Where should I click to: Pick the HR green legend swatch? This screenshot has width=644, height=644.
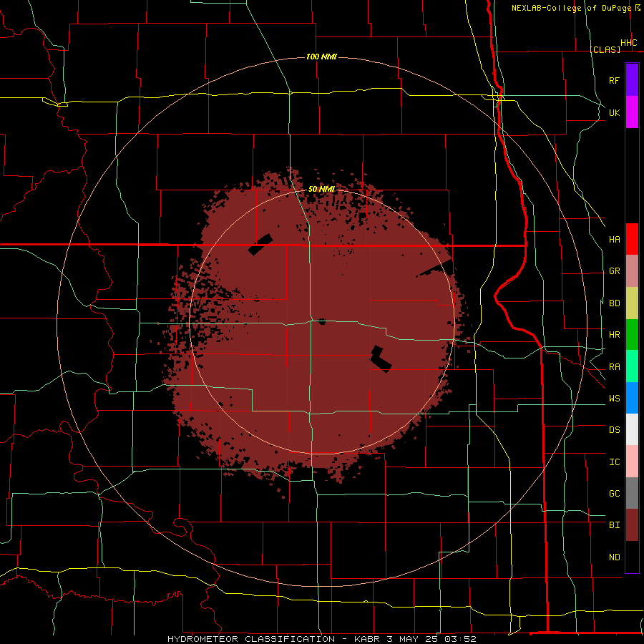click(x=632, y=334)
